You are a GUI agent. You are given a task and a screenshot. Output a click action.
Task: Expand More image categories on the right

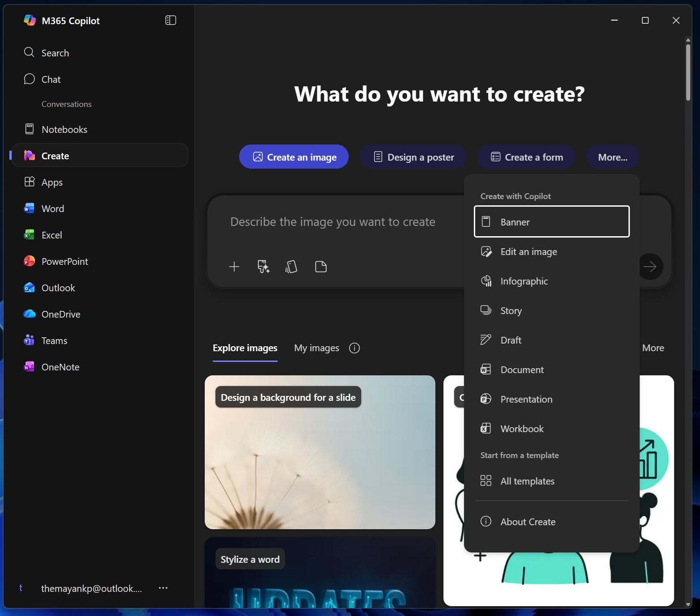[653, 348]
